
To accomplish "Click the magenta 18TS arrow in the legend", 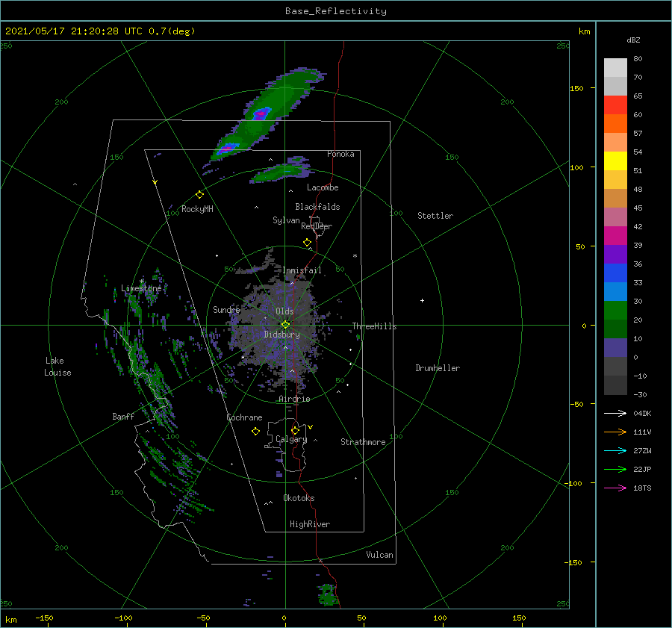I will click(x=615, y=488).
